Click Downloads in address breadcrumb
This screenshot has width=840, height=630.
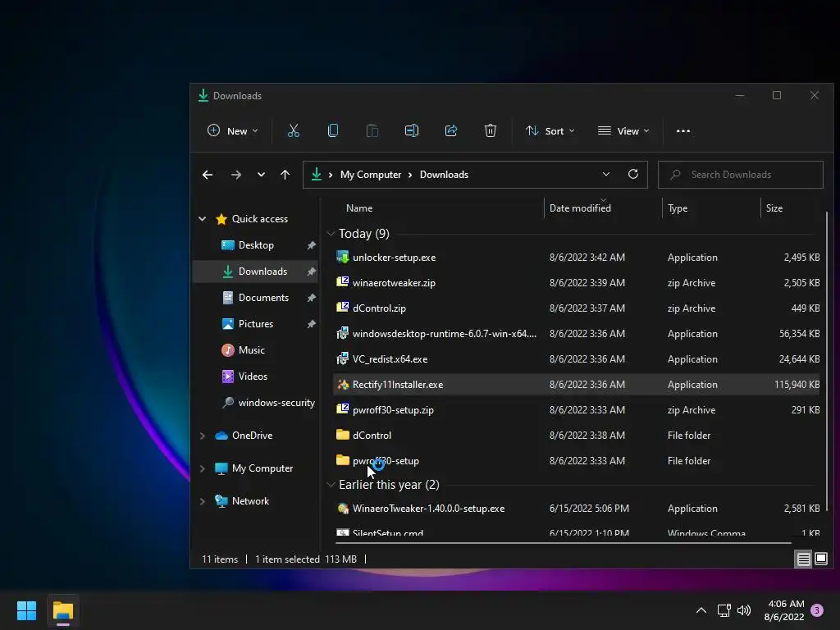tap(444, 175)
